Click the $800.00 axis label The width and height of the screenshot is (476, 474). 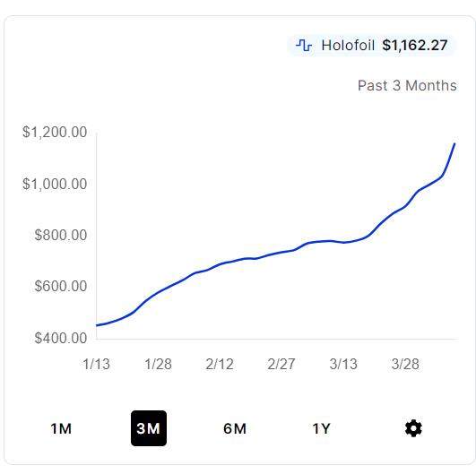[x=61, y=235]
